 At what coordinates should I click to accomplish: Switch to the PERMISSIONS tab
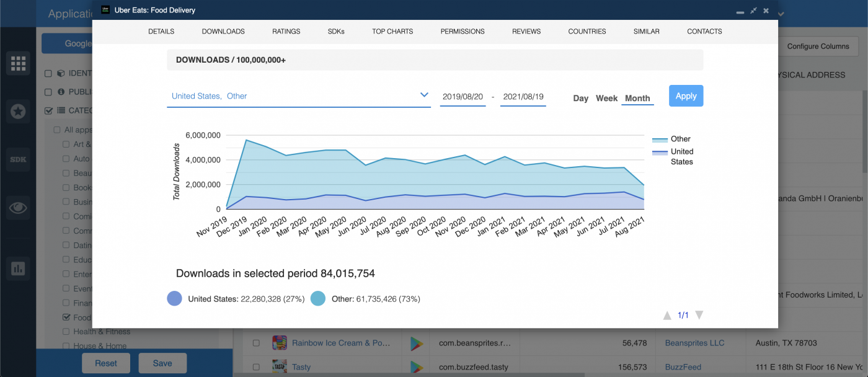(x=463, y=31)
